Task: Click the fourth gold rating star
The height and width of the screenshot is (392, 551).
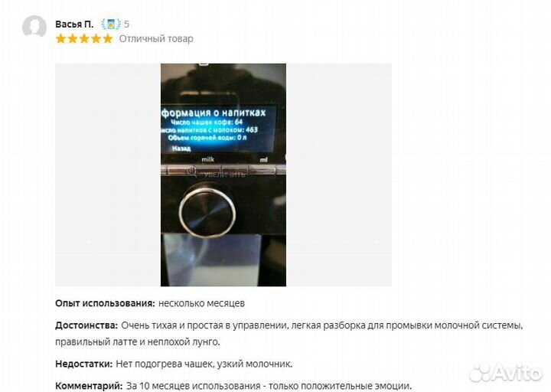Action: pos(96,39)
